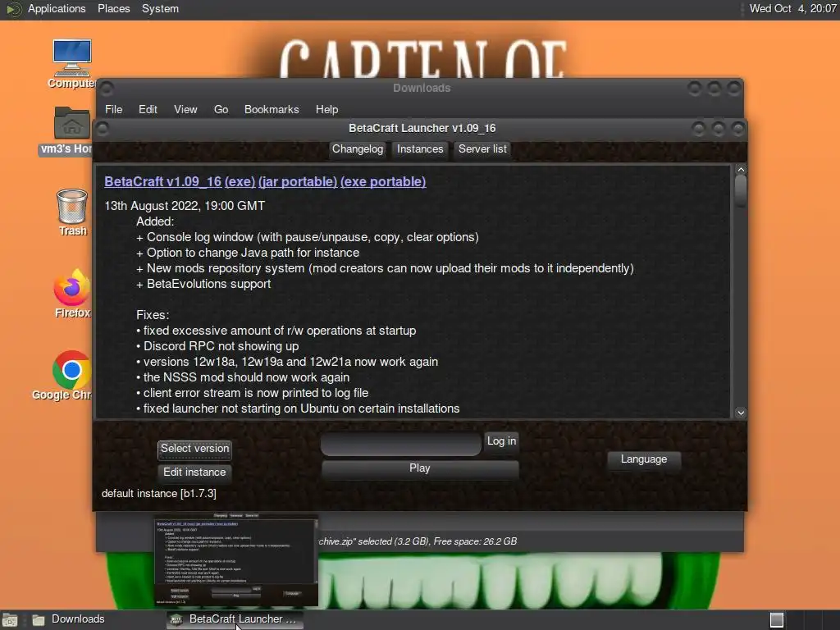Open Help menu in Downloads window
Viewport: 840px width, 630px height.
click(326, 109)
